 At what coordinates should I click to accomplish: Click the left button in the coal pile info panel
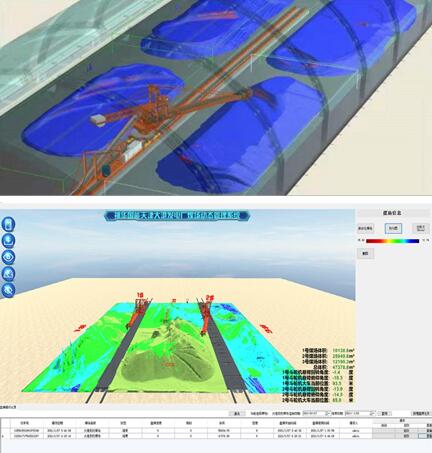pos(366,228)
